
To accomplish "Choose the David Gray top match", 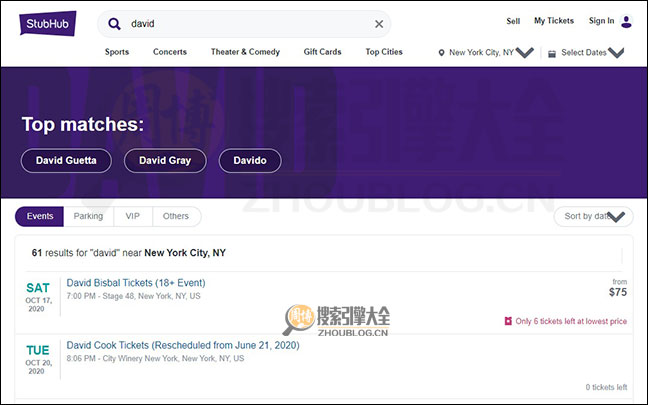I will (165, 160).
